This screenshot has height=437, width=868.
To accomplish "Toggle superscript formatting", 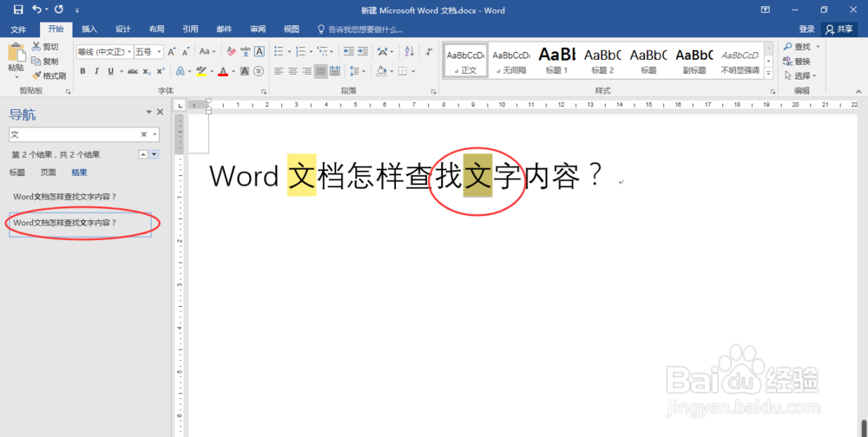I will coord(161,71).
